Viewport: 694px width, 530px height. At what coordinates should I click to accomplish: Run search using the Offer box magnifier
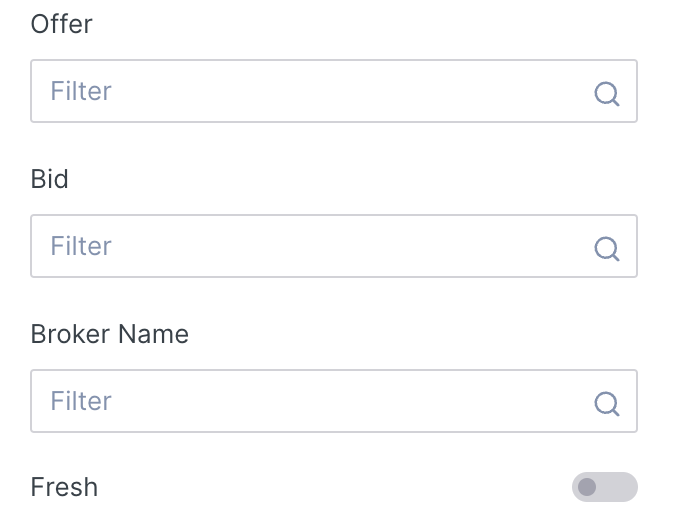(x=607, y=94)
